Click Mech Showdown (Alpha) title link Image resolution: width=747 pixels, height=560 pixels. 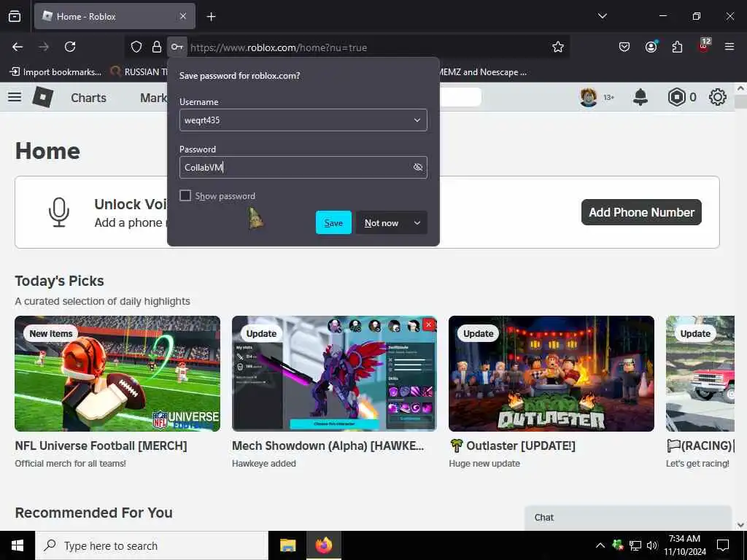(x=328, y=446)
